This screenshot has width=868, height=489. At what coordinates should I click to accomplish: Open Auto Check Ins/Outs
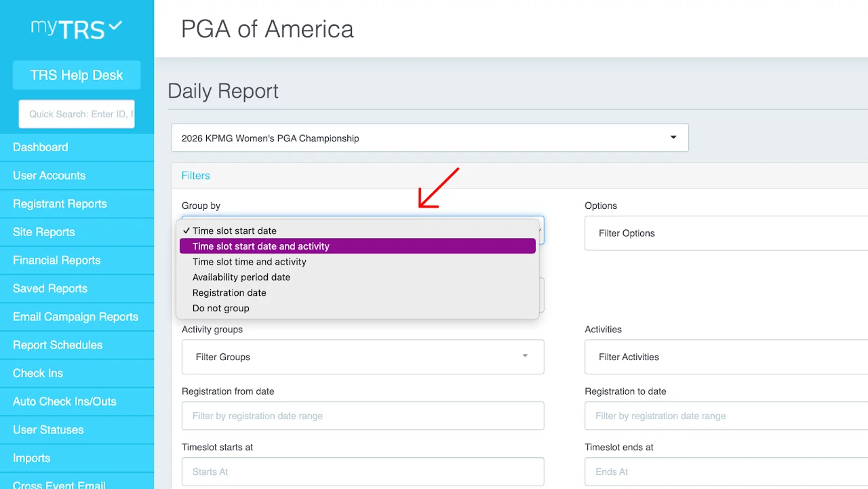[x=77, y=402]
